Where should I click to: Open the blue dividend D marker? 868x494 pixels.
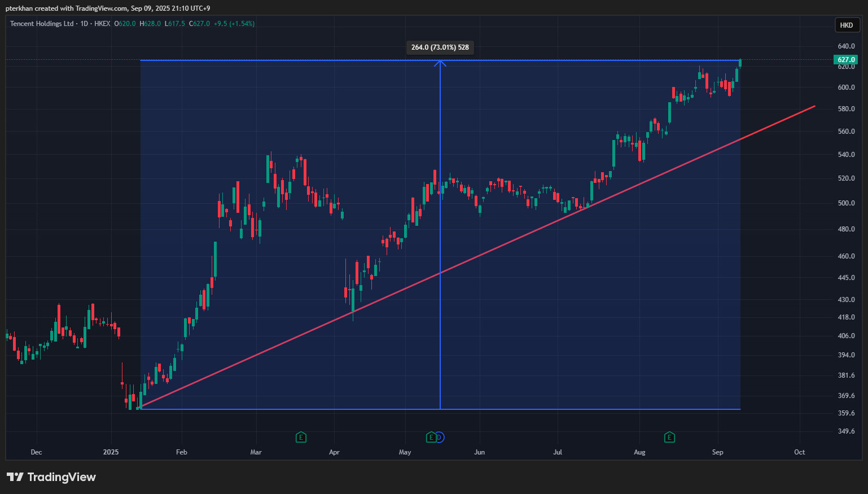pos(440,437)
